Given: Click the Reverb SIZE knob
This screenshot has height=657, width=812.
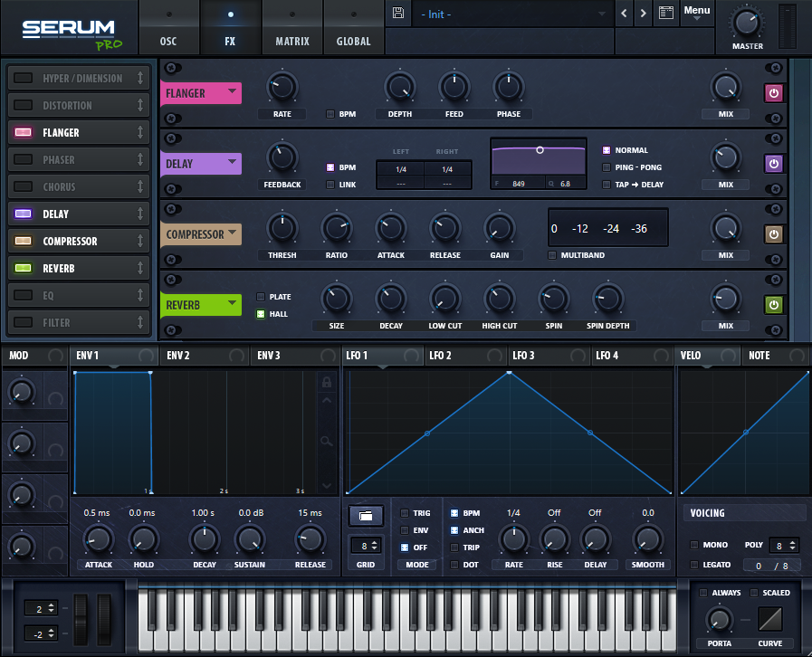Looking at the screenshot, I should [x=337, y=299].
